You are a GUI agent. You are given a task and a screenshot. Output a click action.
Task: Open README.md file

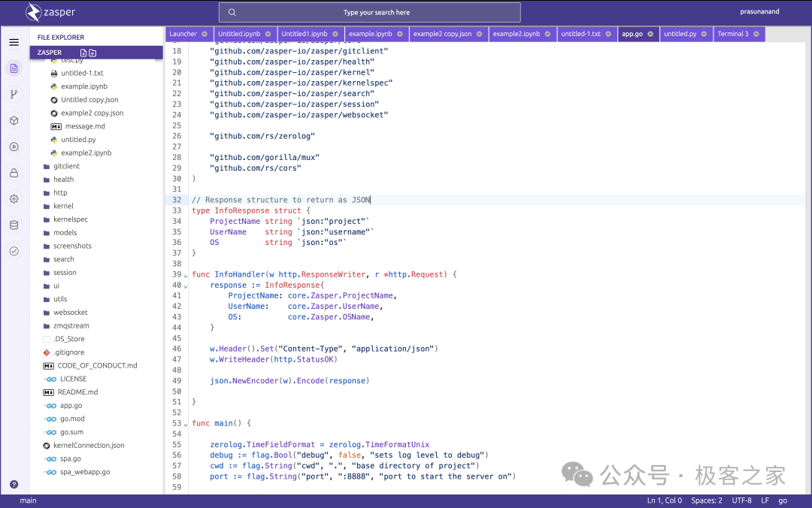(x=71, y=392)
